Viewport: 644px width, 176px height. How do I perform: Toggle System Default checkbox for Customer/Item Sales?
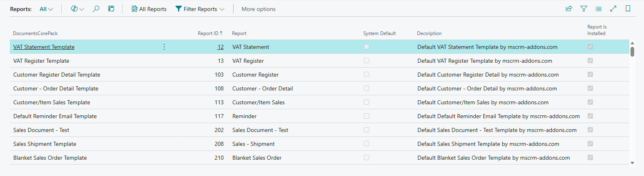click(x=366, y=102)
